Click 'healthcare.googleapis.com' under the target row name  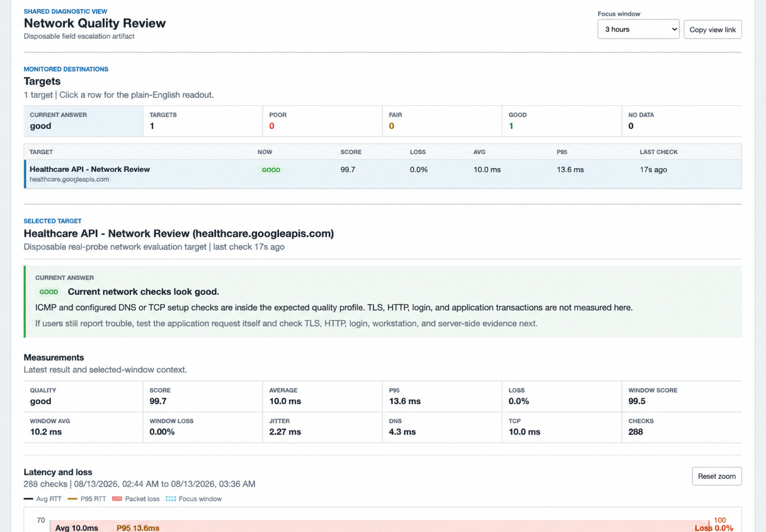pyautogui.click(x=69, y=179)
